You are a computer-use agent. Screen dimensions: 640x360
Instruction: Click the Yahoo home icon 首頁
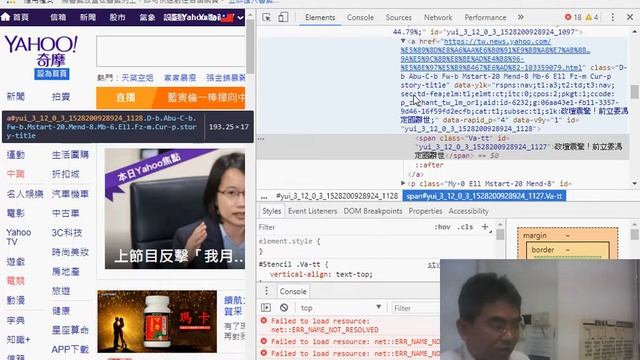click(x=15, y=17)
